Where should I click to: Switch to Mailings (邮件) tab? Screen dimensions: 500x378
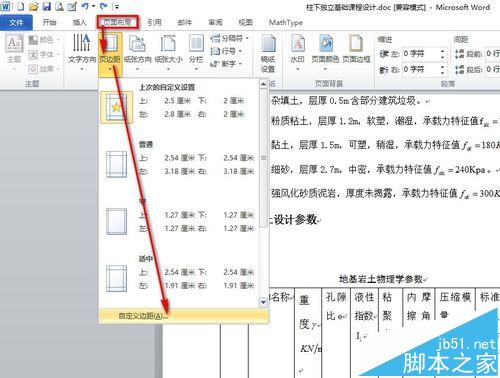(185, 22)
